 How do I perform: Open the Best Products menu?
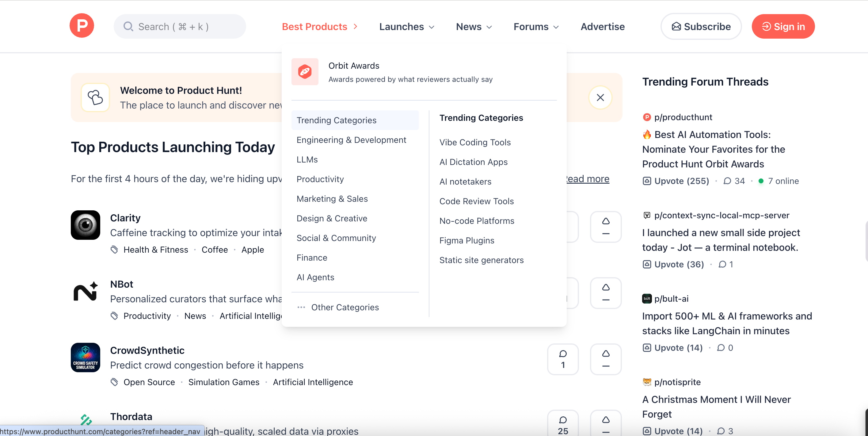pyautogui.click(x=319, y=27)
